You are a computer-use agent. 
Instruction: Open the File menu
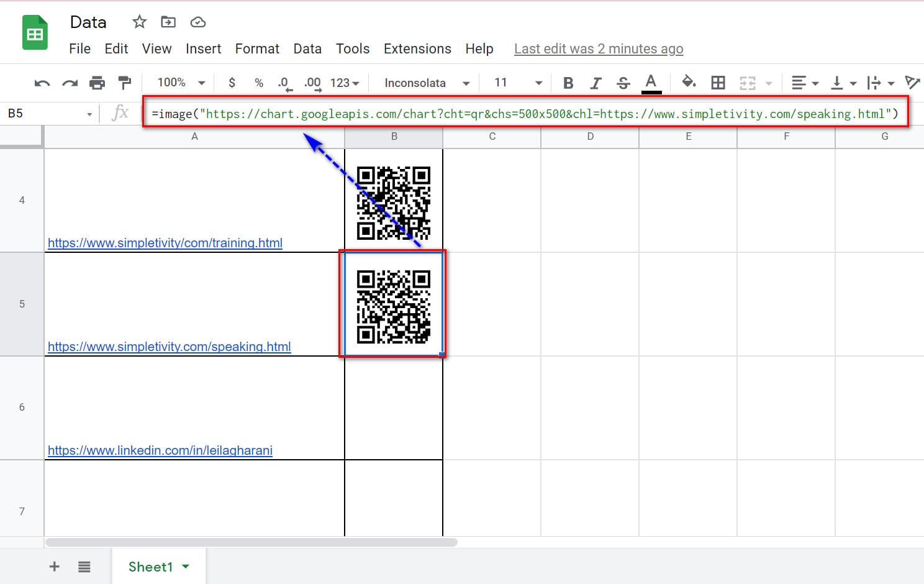pos(79,48)
